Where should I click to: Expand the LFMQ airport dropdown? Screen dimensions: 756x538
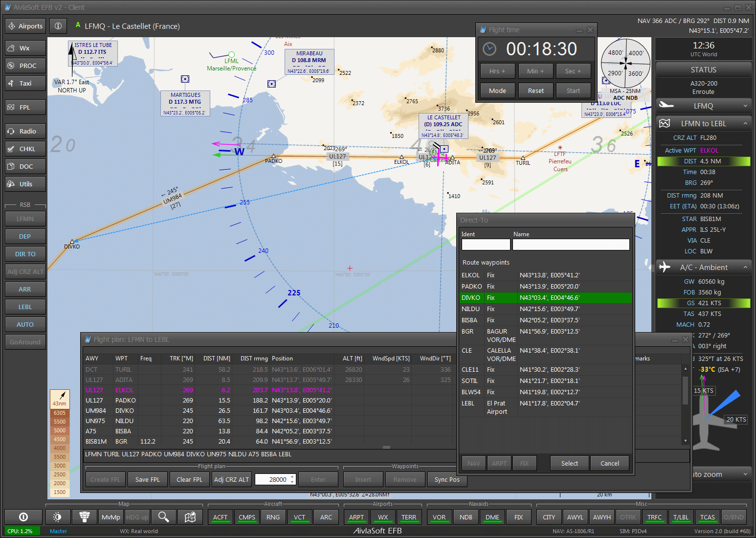[745, 106]
